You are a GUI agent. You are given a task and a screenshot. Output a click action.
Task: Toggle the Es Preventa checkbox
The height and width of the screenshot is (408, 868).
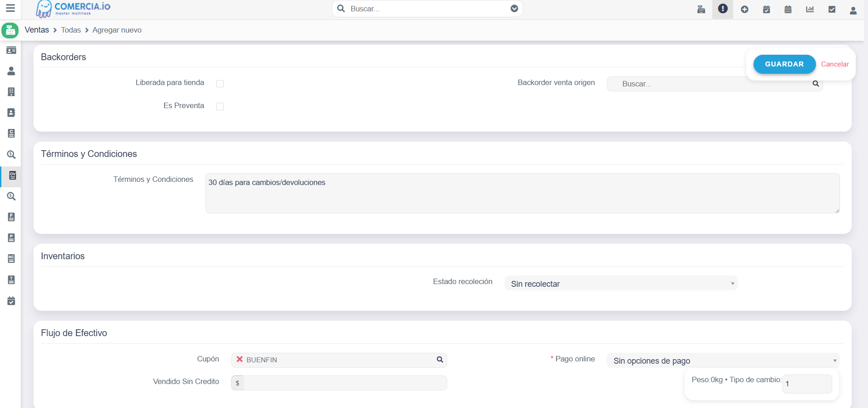(220, 107)
